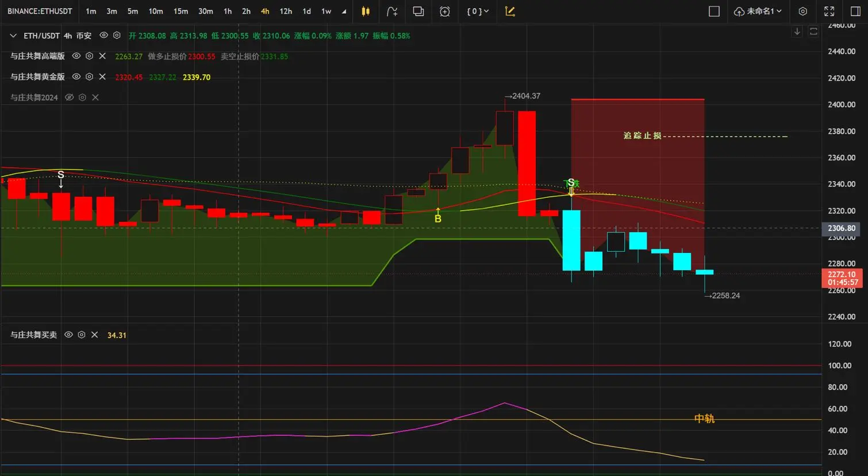Image resolution: width=868 pixels, height=476 pixels.
Task: Switch to the 1m timeframe
Action: coord(91,11)
